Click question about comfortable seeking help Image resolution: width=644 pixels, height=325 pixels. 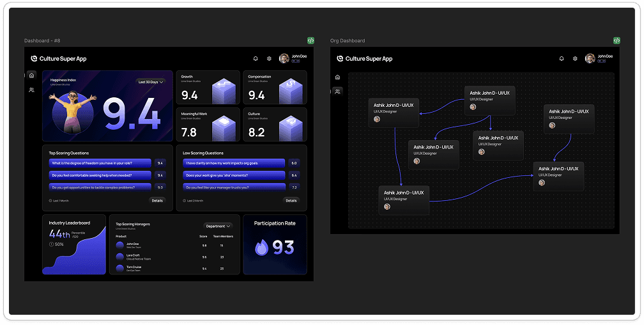(x=100, y=175)
